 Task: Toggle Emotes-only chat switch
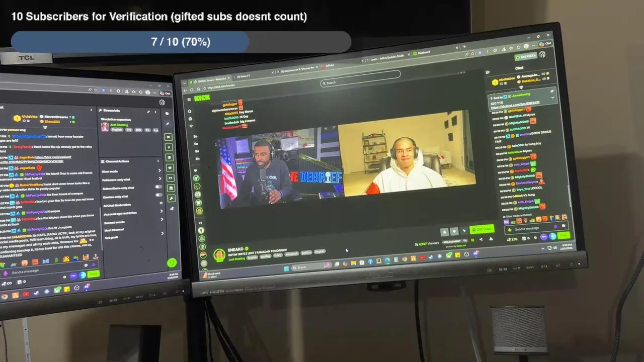[159, 195]
